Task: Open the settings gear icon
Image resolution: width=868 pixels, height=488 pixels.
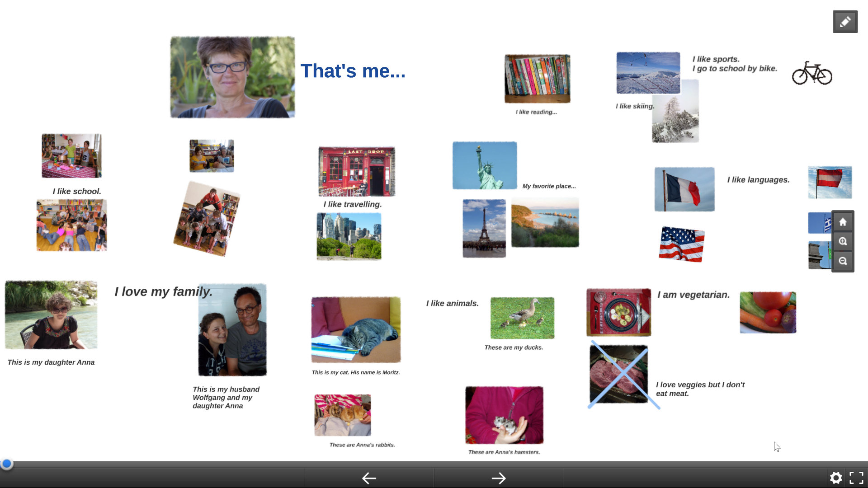Action: click(836, 478)
